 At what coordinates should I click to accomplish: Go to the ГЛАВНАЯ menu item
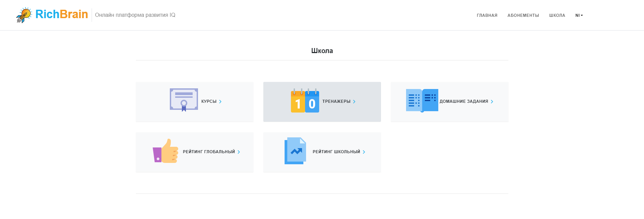pyautogui.click(x=487, y=15)
